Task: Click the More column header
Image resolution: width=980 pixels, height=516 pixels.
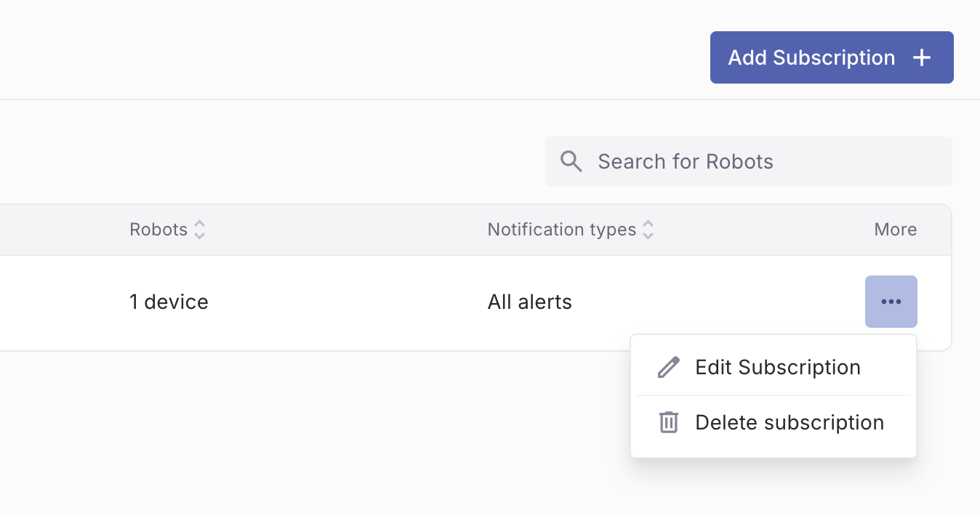Action: point(895,230)
